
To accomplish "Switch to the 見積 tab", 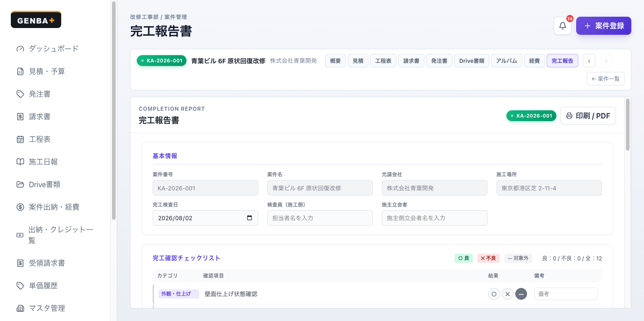I will point(358,61).
